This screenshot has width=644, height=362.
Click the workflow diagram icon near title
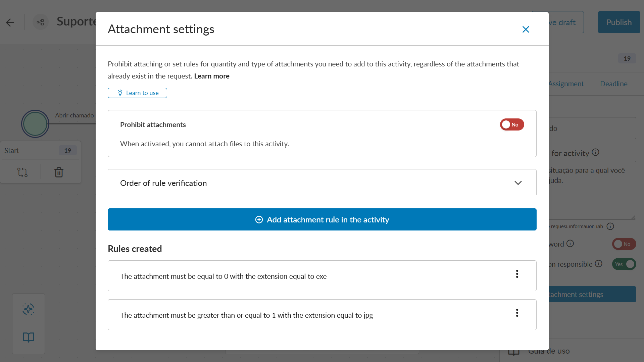point(40,22)
